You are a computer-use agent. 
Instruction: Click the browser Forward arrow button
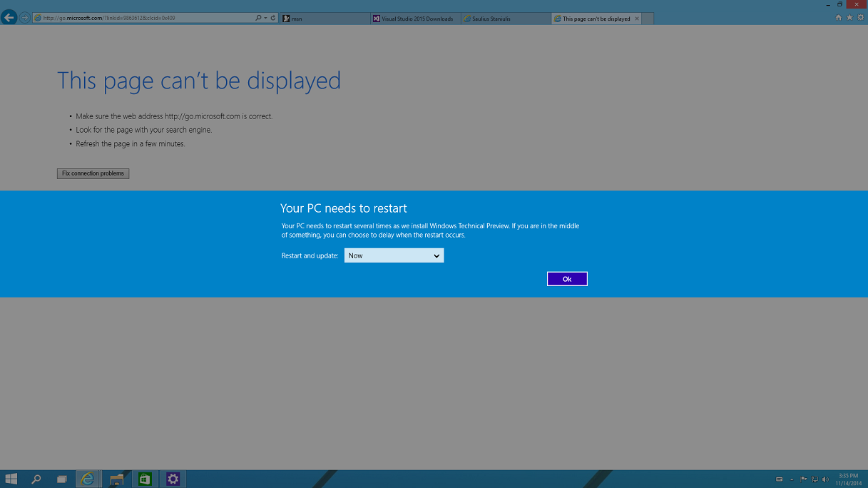click(25, 18)
